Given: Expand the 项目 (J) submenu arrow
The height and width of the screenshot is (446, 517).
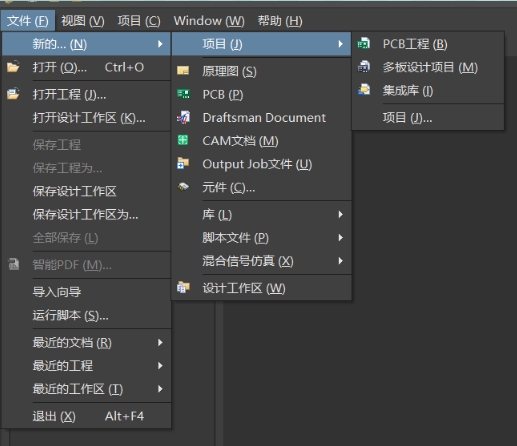Looking at the screenshot, I should (x=340, y=44).
